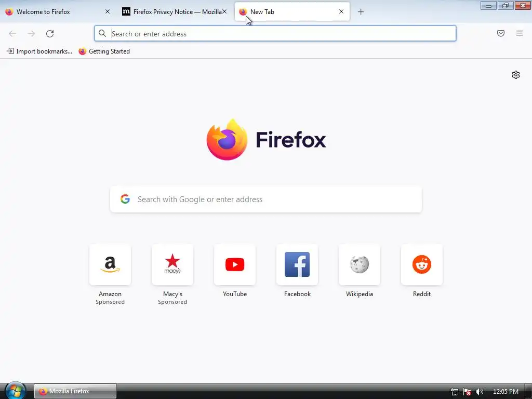Open new tab page personalize gear
This screenshot has height=399, width=532.
pyautogui.click(x=516, y=75)
